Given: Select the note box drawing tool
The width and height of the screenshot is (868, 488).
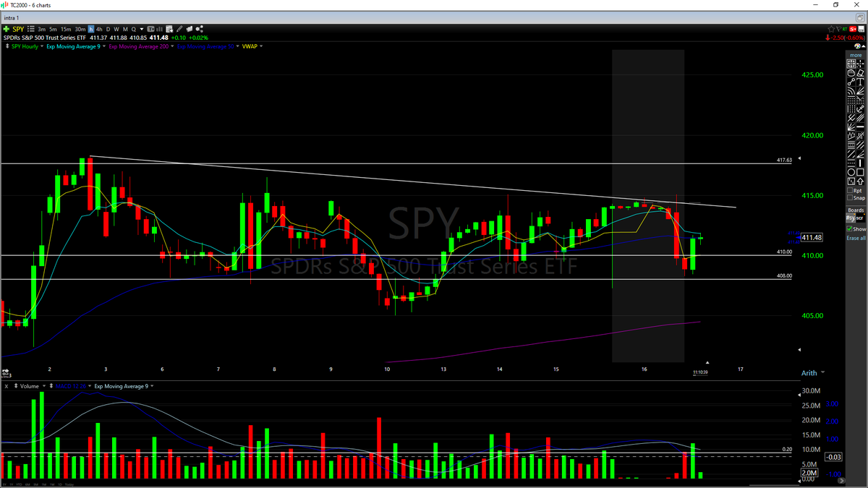Looking at the screenshot, I should pyautogui.click(x=851, y=181).
